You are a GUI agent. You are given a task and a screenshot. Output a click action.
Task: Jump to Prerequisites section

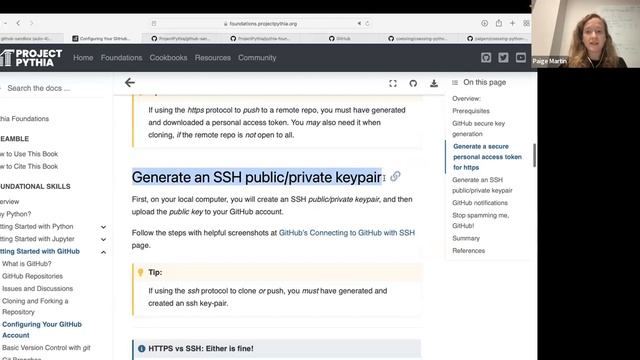pos(471,111)
